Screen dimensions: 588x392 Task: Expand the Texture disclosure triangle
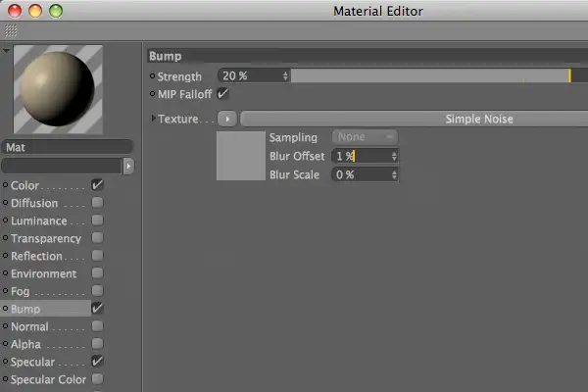[153, 119]
